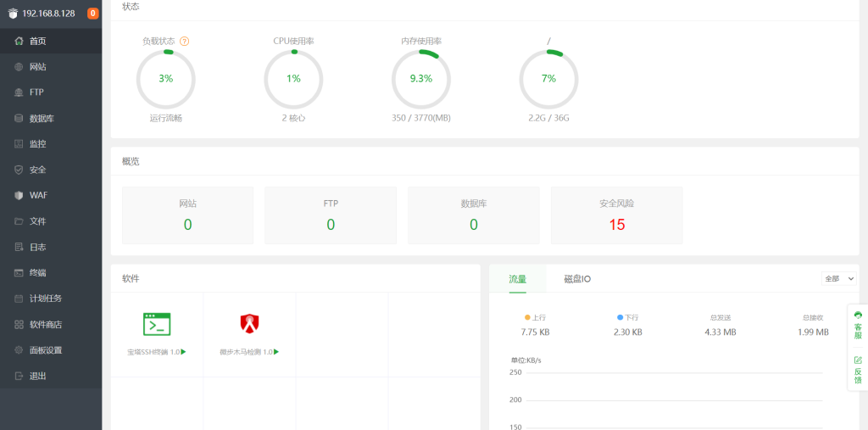Viewport: 868px width, 430px height.
Task: Click the orange notification badge beside IP
Action: coord(93,14)
